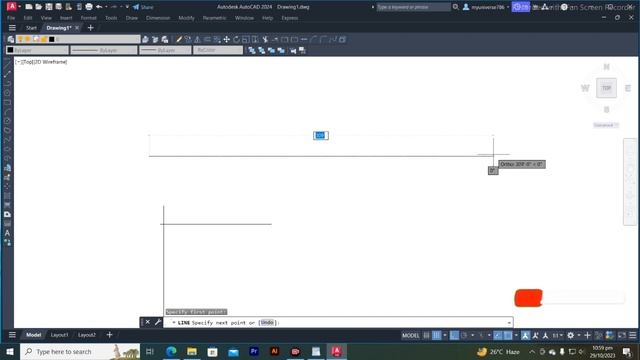The width and height of the screenshot is (640, 360).
Task: Select the Circle tool in Draw toolbar
Action: pos(7,93)
